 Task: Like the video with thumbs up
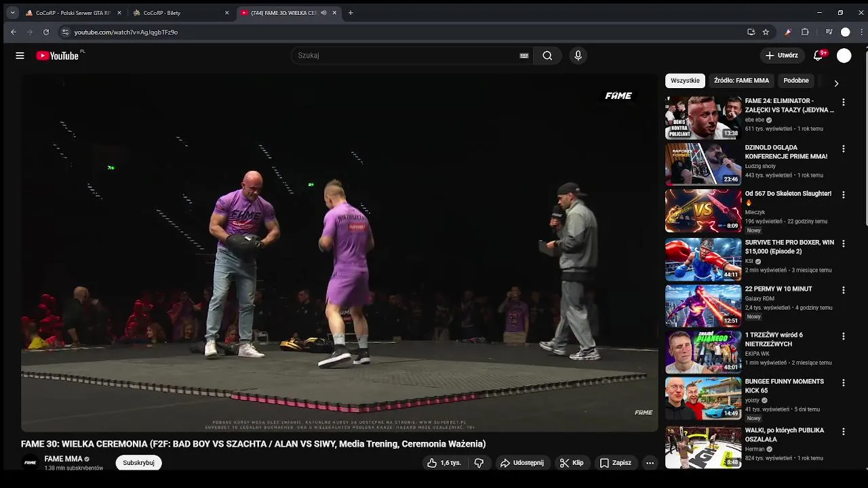(x=443, y=463)
